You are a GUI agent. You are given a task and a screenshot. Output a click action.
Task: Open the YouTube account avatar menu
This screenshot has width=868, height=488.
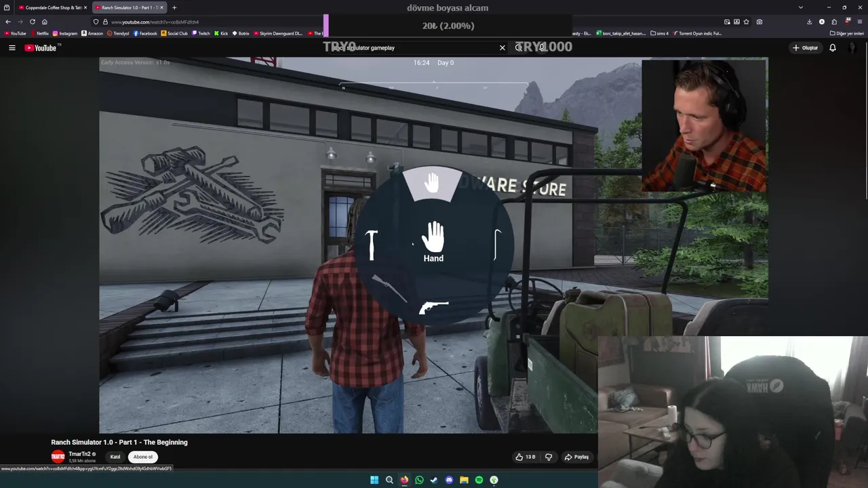[x=852, y=47]
